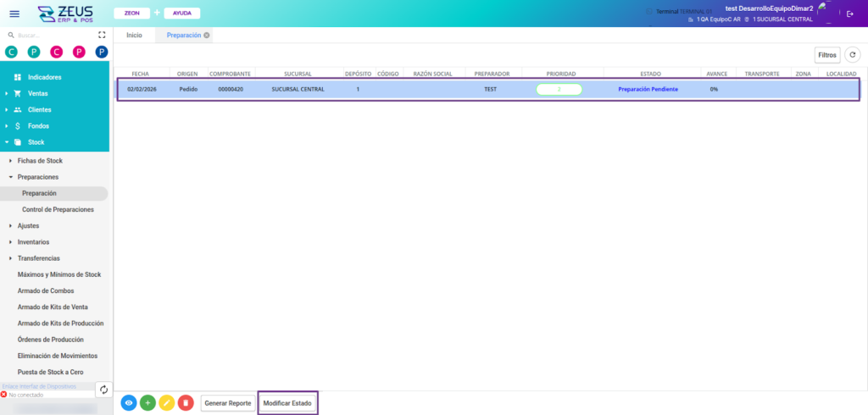868x415 pixels.
Task: Close the Preparación tab
Action: (207, 35)
